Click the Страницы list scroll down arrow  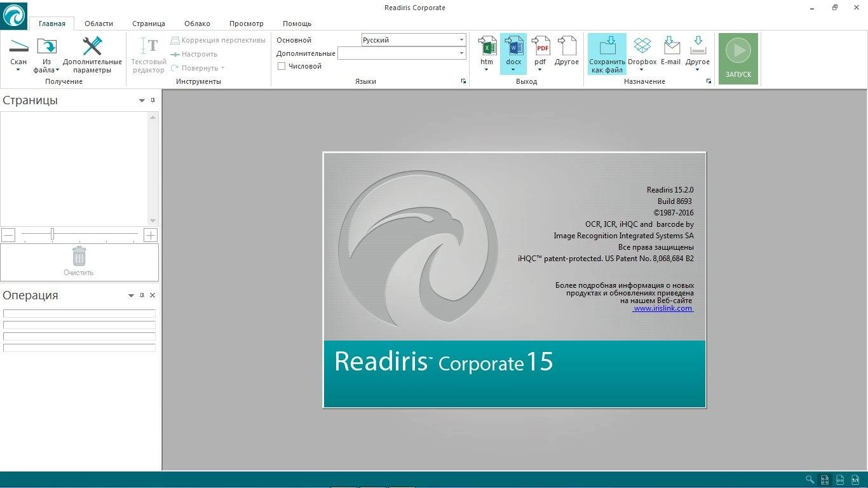pyautogui.click(x=153, y=220)
